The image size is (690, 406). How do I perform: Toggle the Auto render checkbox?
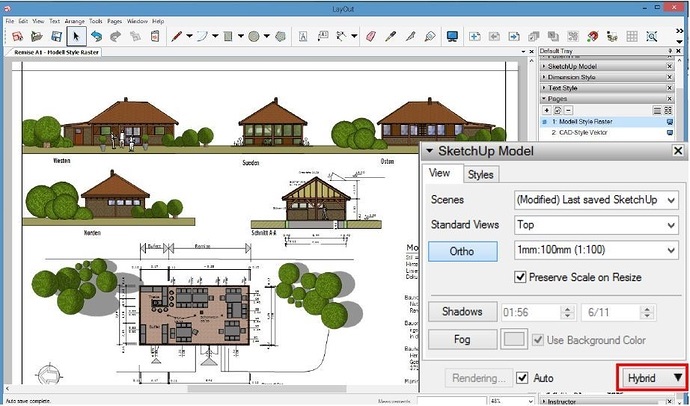point(522,378)
